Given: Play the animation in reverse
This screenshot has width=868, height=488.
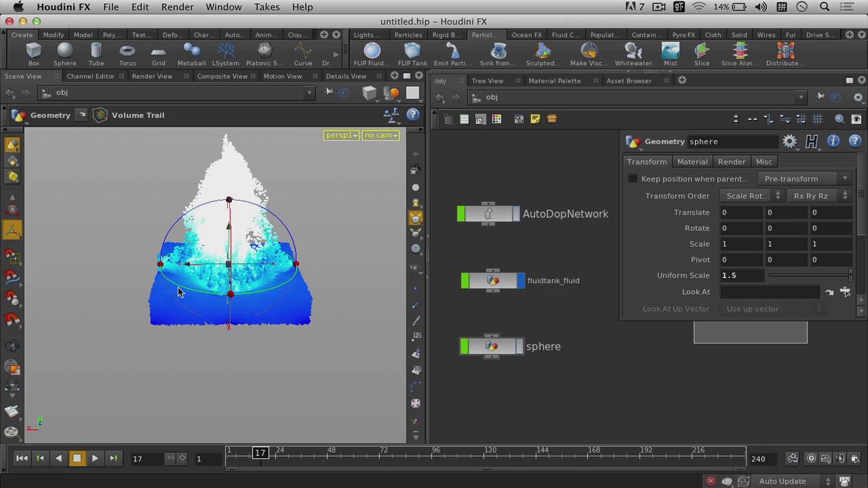Looking at the screenshot, I should tap(58, 459).
